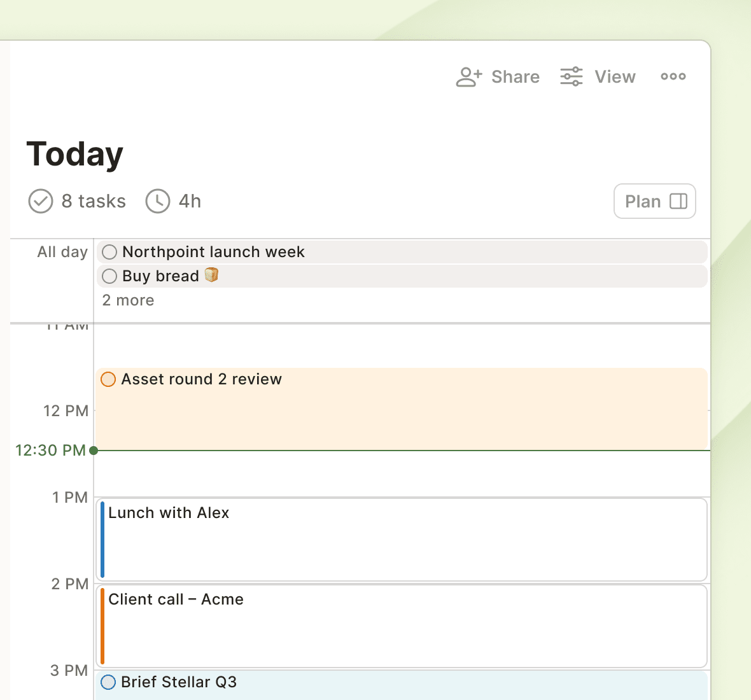Click the Share label text

(516, 76)
